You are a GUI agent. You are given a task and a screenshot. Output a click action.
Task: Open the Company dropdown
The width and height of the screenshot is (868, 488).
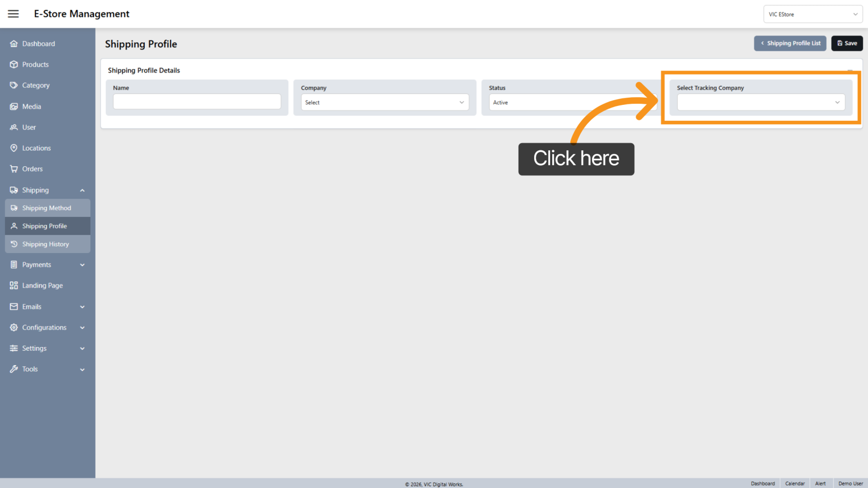(x=384, y=102)
